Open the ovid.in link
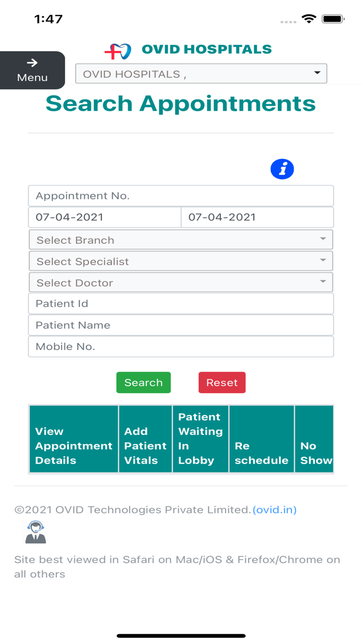The image size is (362, 644). pyautogui.click(x=274, y=509)
